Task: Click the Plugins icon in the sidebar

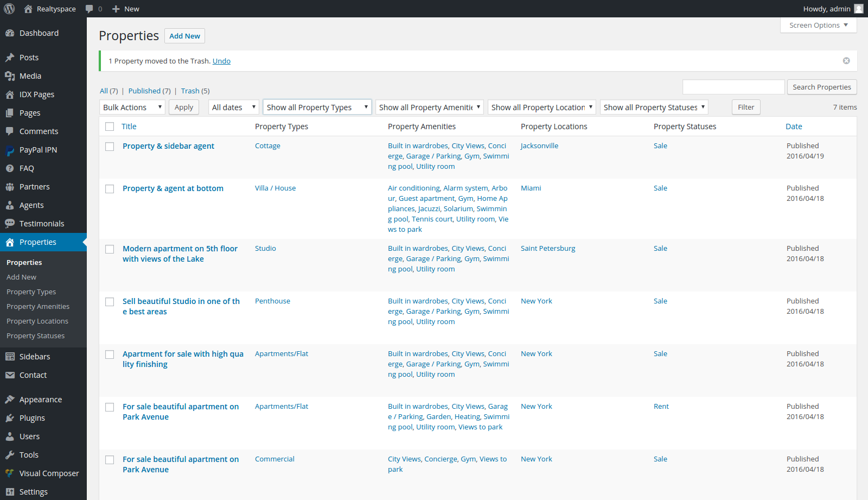Action: coord(10,418)
